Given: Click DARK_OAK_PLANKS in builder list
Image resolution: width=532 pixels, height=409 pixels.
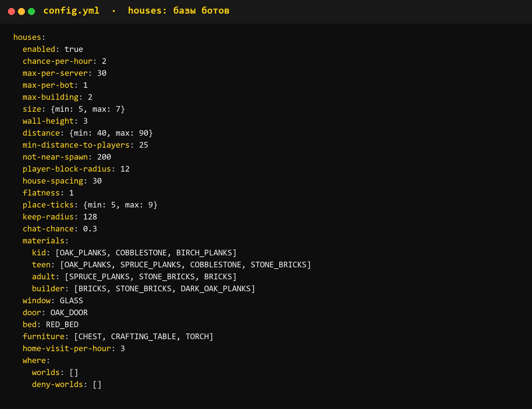Looking at the screenshot, I should pyautogui.click(x=215, y=289).
